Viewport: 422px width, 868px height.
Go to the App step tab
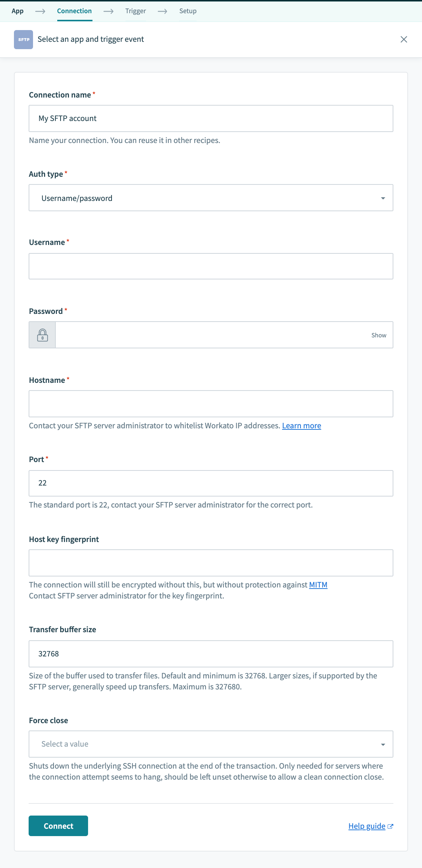point(18,11)
